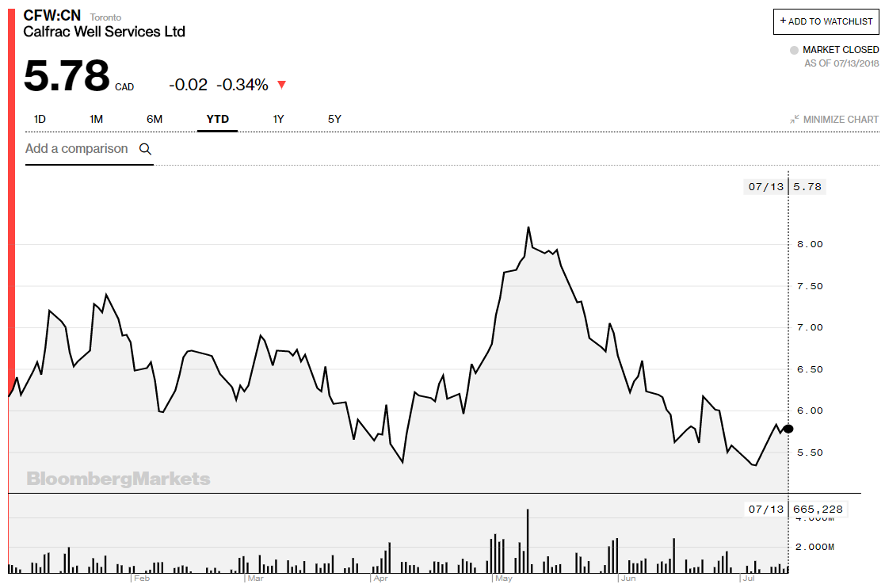This screenshot has width=885, height=588.
Task: Click the 7.50 y-axis label
Action: coord(810,286)
